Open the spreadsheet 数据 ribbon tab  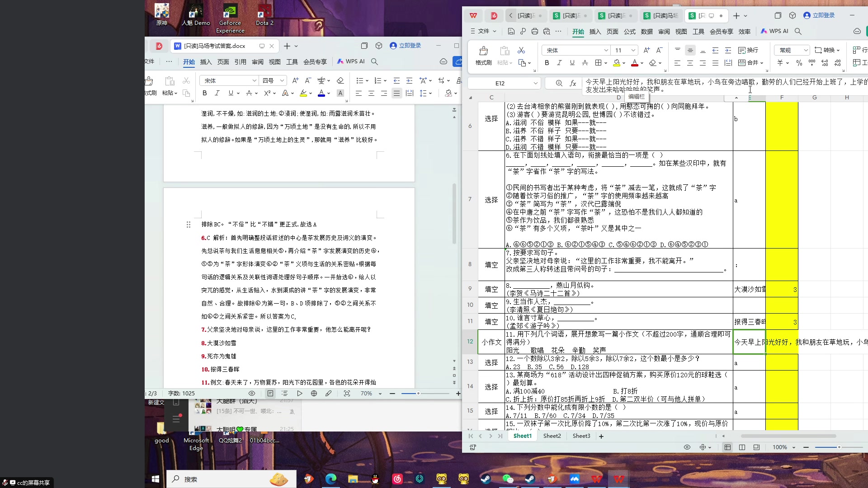646,31
